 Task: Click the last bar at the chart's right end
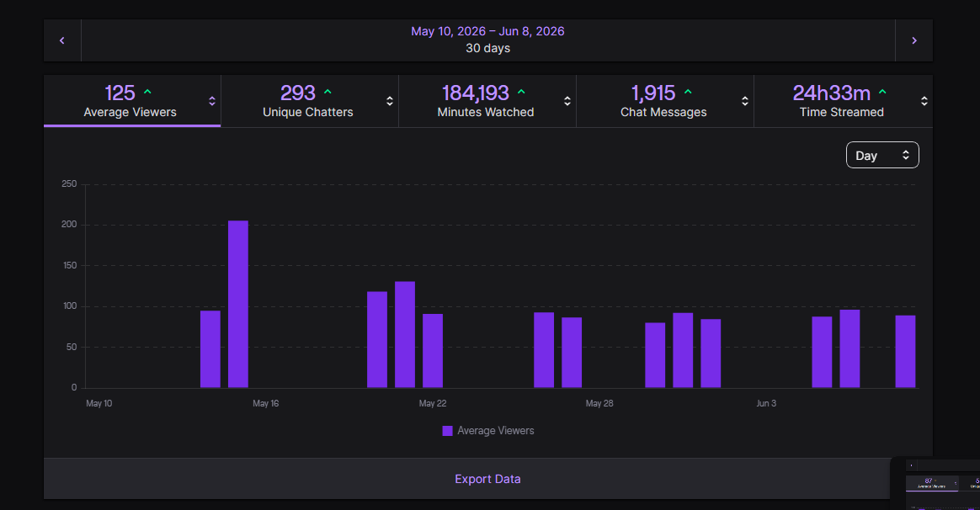(905, 351)
